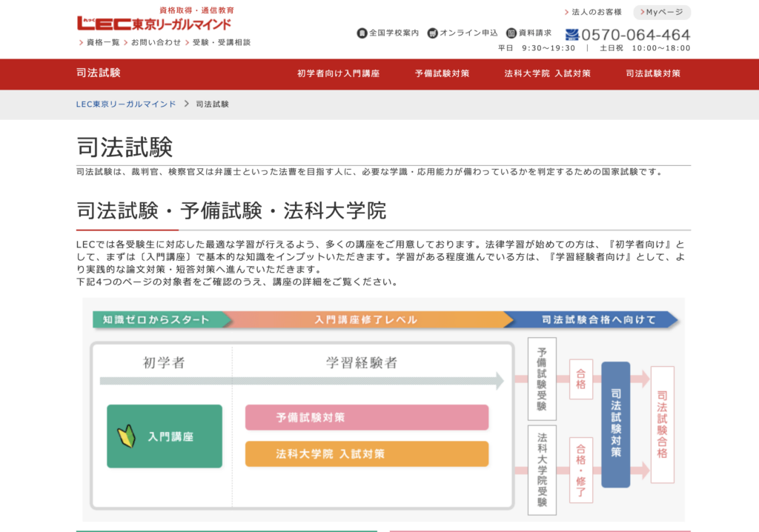This screenshot has height=532, width=759.
Task: Go to LEC東京リーガルマインド breadcrumb link
Action: tap(126, 104)
